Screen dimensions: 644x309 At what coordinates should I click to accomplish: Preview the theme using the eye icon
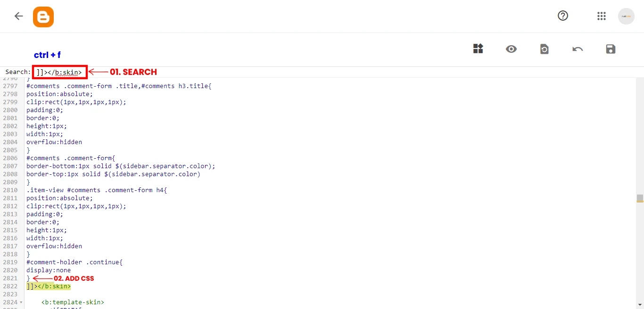click(x=511, y=49)
